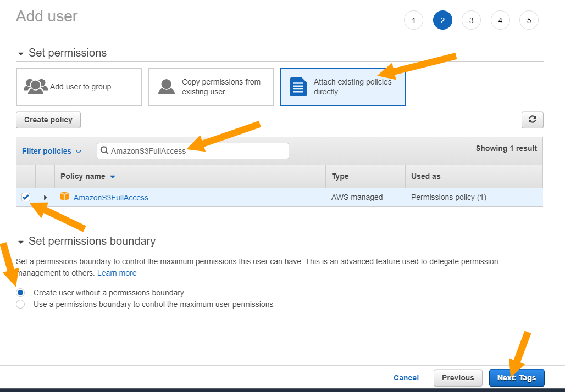Image resolution: width=565 pixels, height=392 pixels.
Task: Uncheck the AmazonS3FullAccess policy checkbox
Action: 26,197
